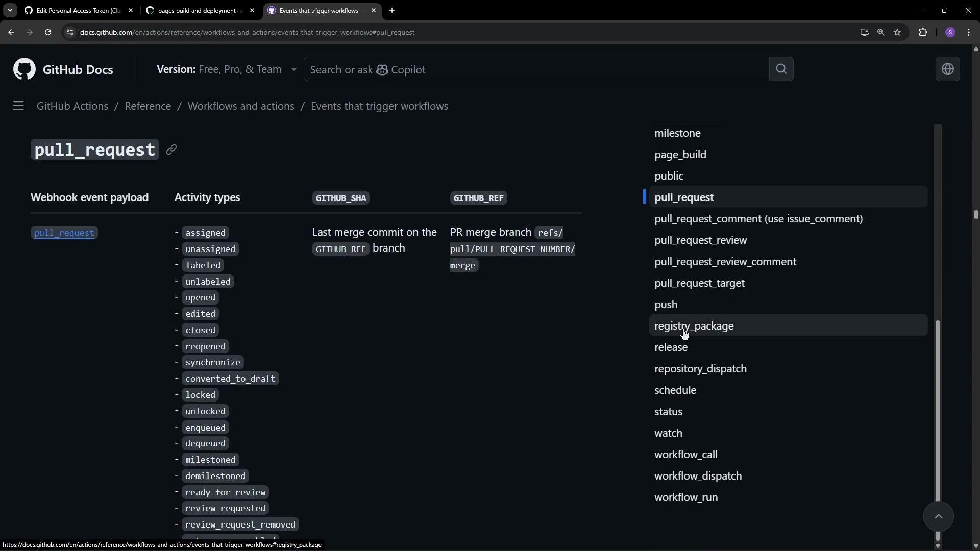This screenshot has width=980, height=551.
Task: Click the browser forward arrow
Action: [x=30, y=32]
